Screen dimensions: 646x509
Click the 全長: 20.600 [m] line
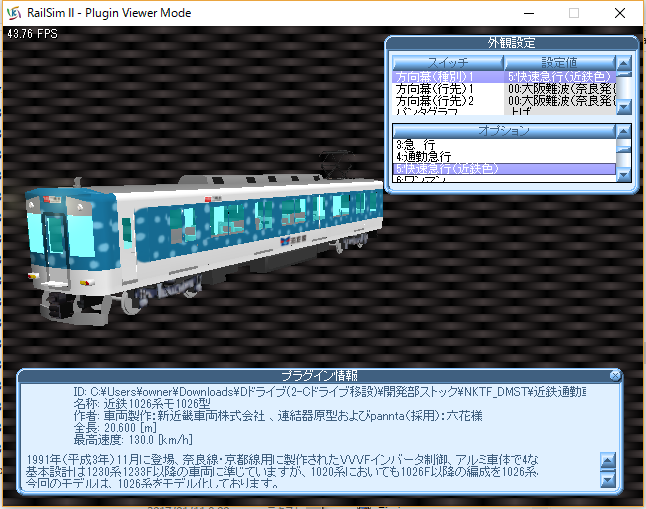[115, 427]
